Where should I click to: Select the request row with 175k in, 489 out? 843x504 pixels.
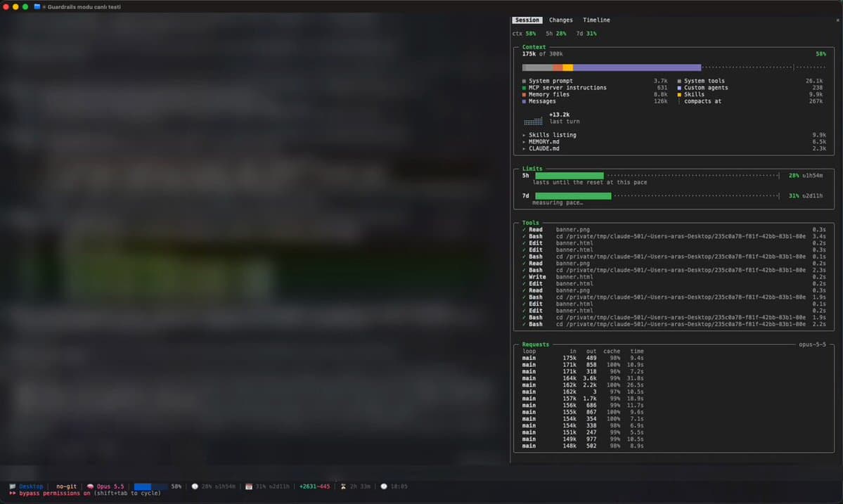tap(583, 358)
